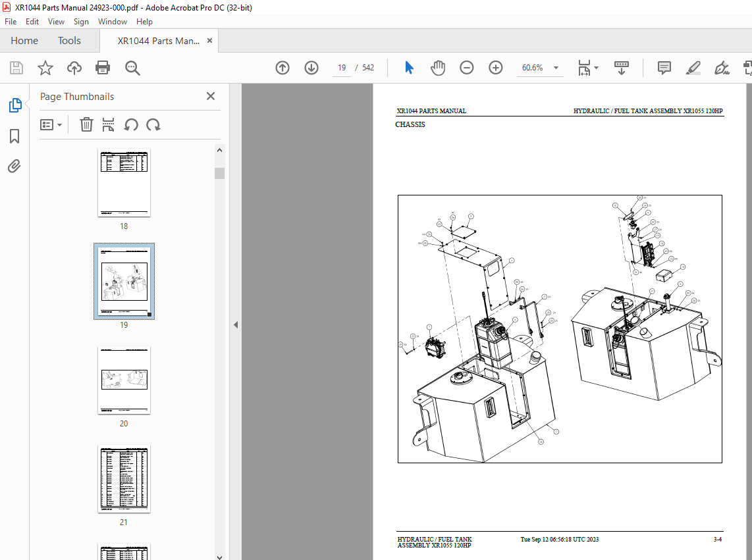Zoom in with the plus button
The image size is (752, 560).
click(x=495, y=68)
